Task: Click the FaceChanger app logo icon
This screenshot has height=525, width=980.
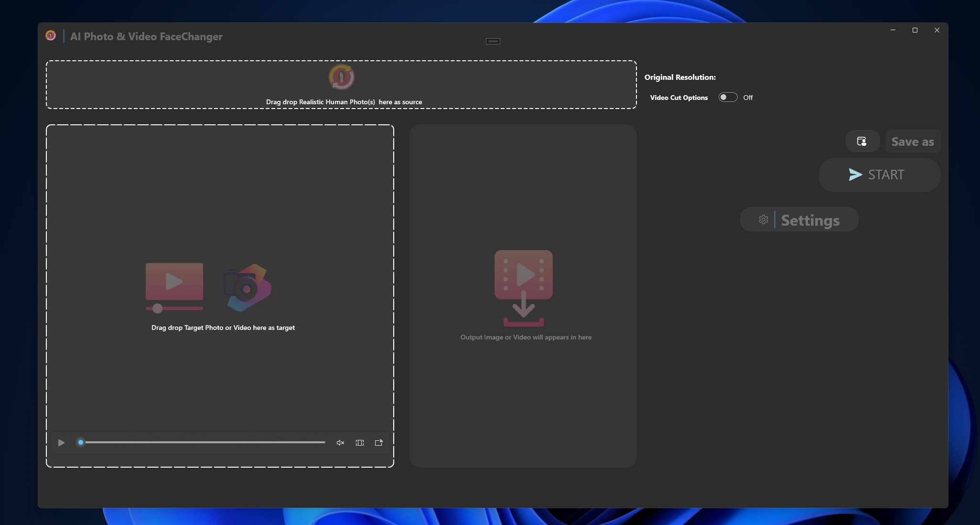Action: click(x=51, y=35)
